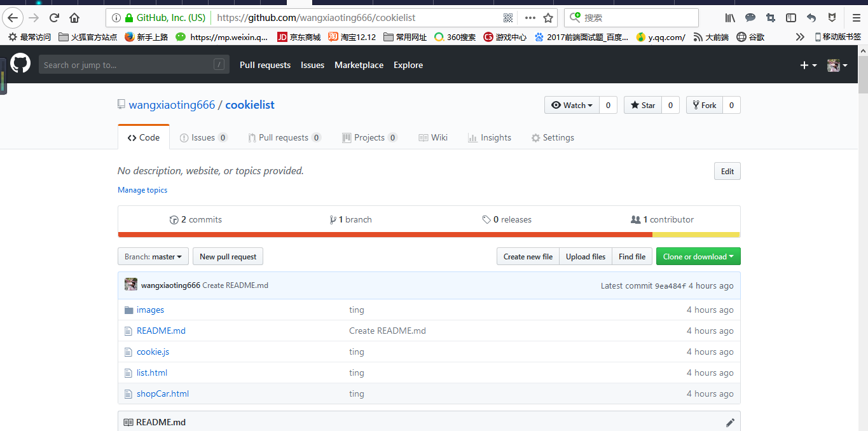
Task: Open the 淘宝12.12 bookmark
Action: [x=352, y=37]
